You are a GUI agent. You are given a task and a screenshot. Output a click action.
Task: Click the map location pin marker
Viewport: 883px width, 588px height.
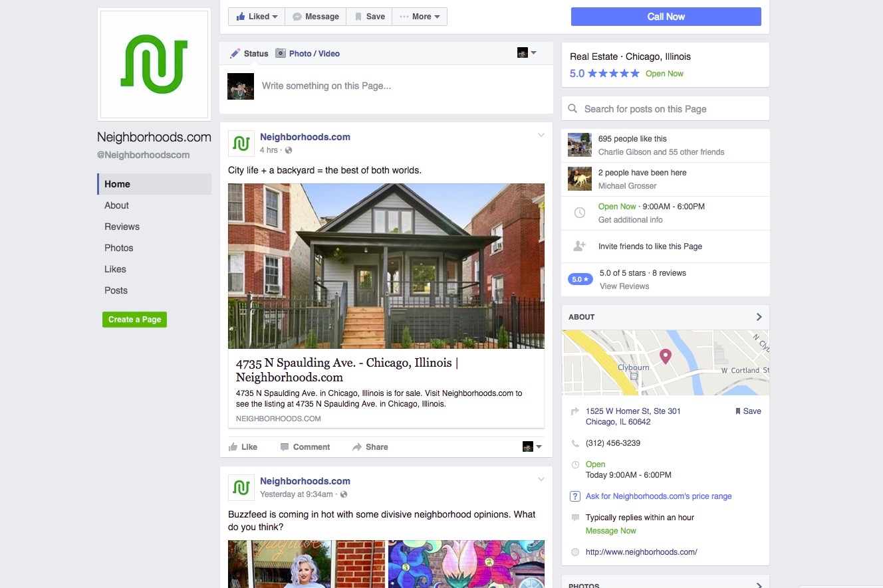point(665,357)
